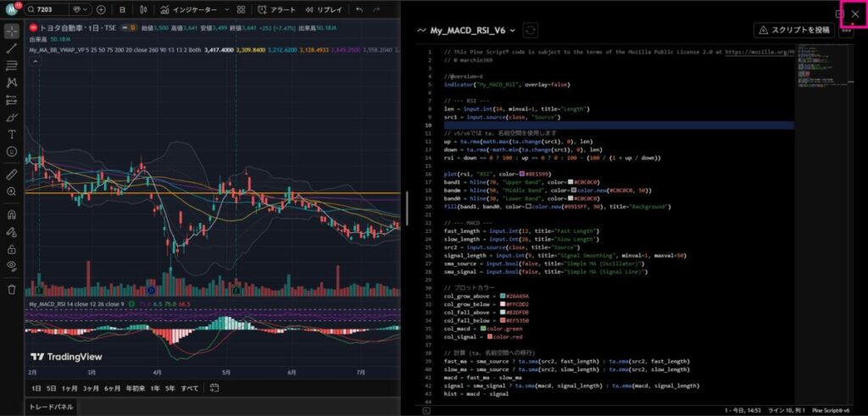Select the trend line drawing tool
Viewport: 868px width, 416px height.
[x=12, y=48]
